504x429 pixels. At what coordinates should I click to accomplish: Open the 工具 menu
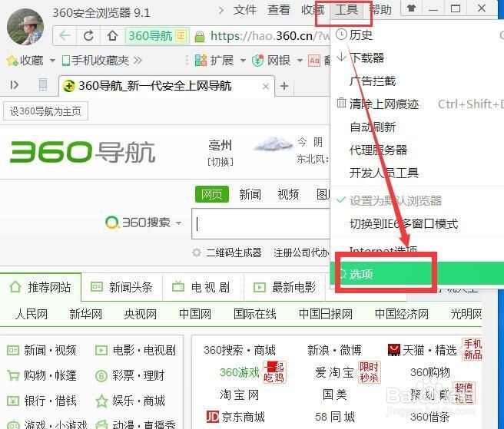pos(346,10)
